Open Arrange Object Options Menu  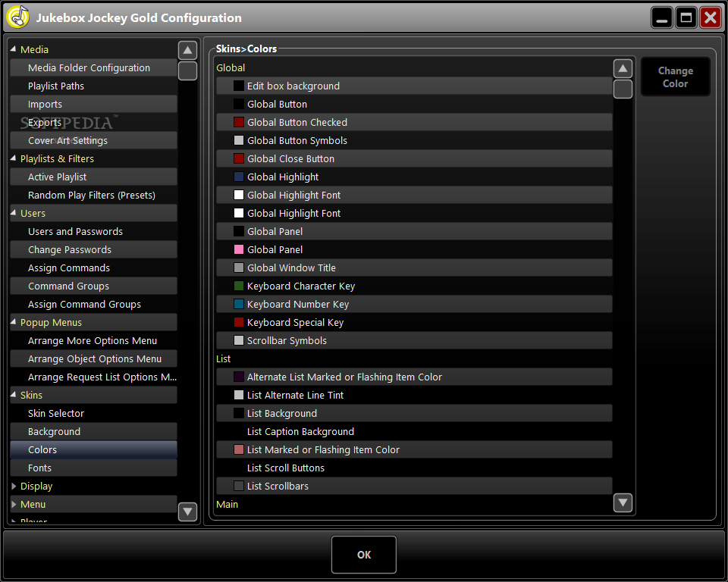tap(93, 358)
